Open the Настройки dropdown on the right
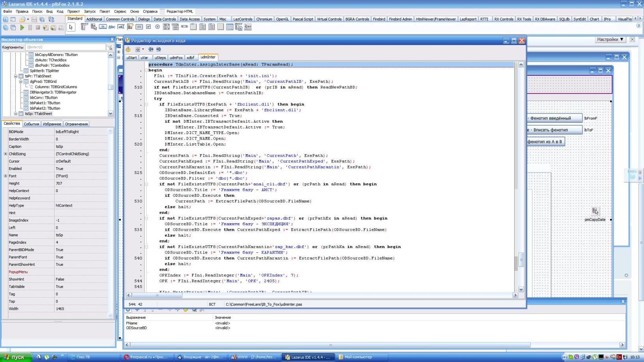The image size is (644, 362). pos(610,39)
